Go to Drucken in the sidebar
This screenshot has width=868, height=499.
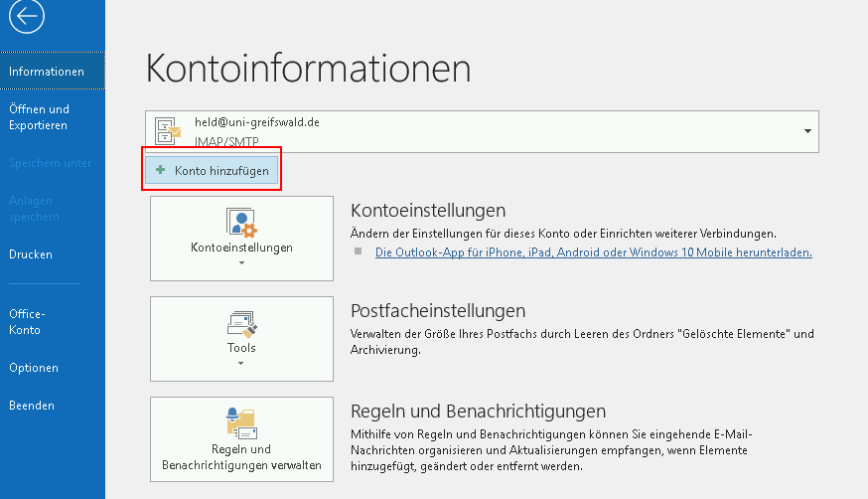click(x=31, y=254)
